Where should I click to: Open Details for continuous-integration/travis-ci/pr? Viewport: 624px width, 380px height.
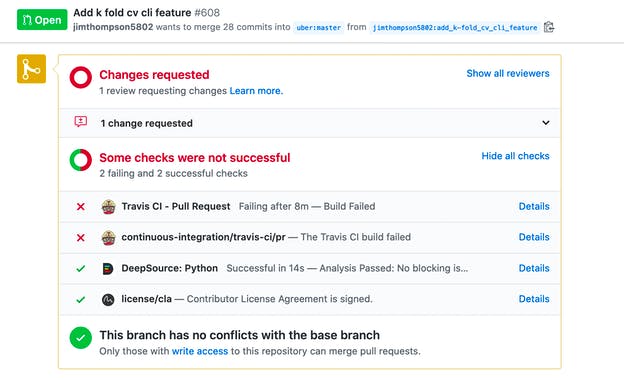[534, 237]
